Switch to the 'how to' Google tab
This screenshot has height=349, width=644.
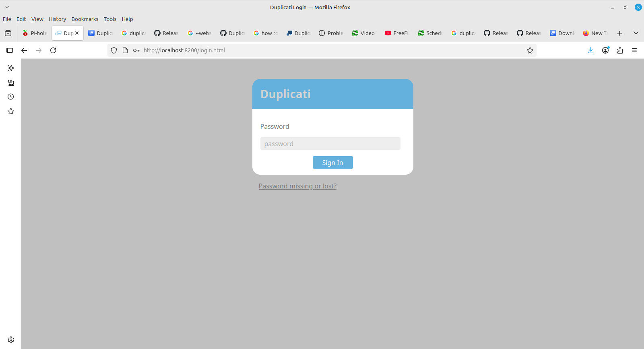pyautogui.click(x=265, y=33)
